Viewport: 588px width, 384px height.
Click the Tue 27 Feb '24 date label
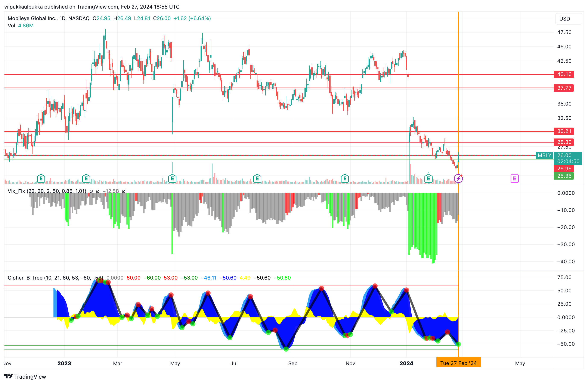click(x=458, y=363)
